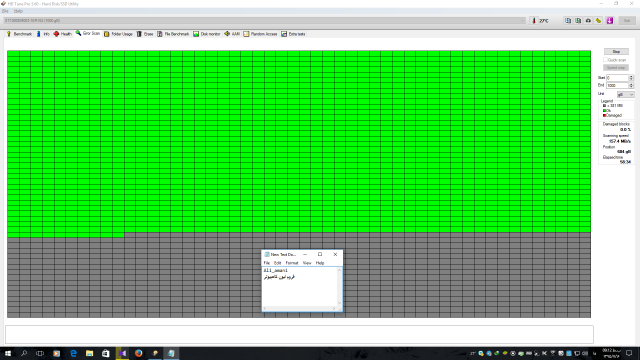
Task: Open Task View from taskbar
Action: coord(40,353)
